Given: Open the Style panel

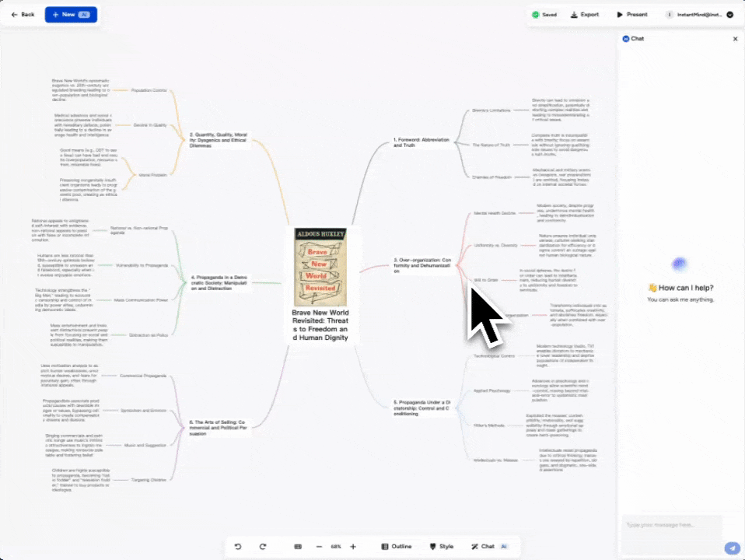Looking at the screenshot, I should coord(442,547).
